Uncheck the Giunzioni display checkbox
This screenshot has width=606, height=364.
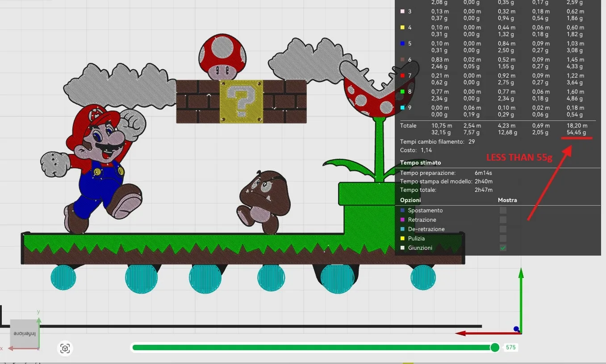click(503, 248)
